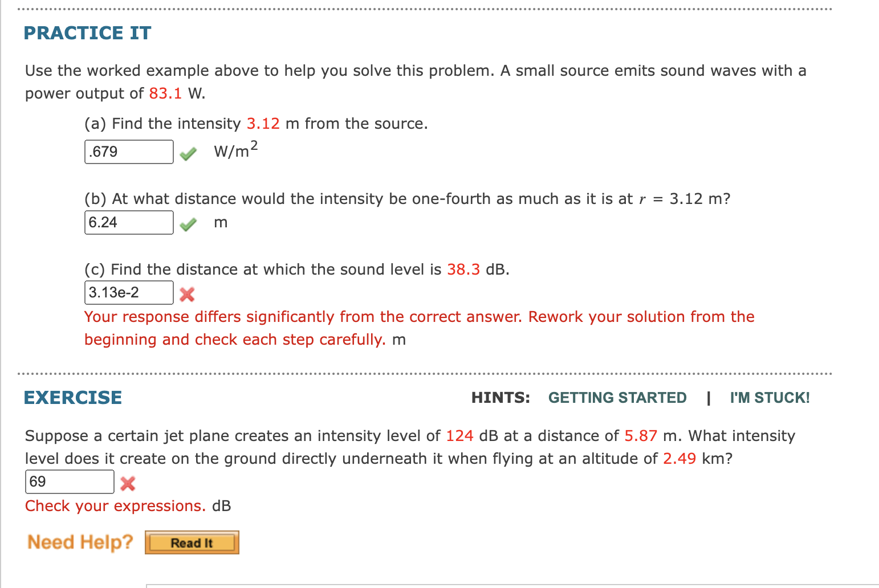Click the highlighted altitude value 2.49 km

click(680, 458)
